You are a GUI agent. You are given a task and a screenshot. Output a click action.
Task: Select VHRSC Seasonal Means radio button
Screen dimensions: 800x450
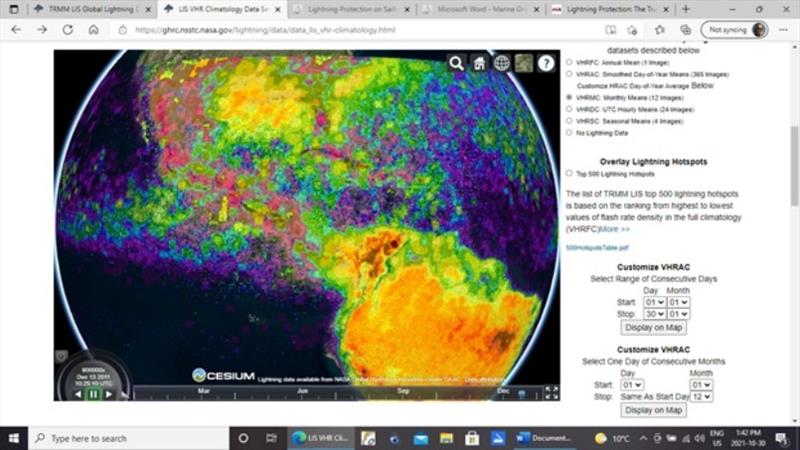click(569, 121)
